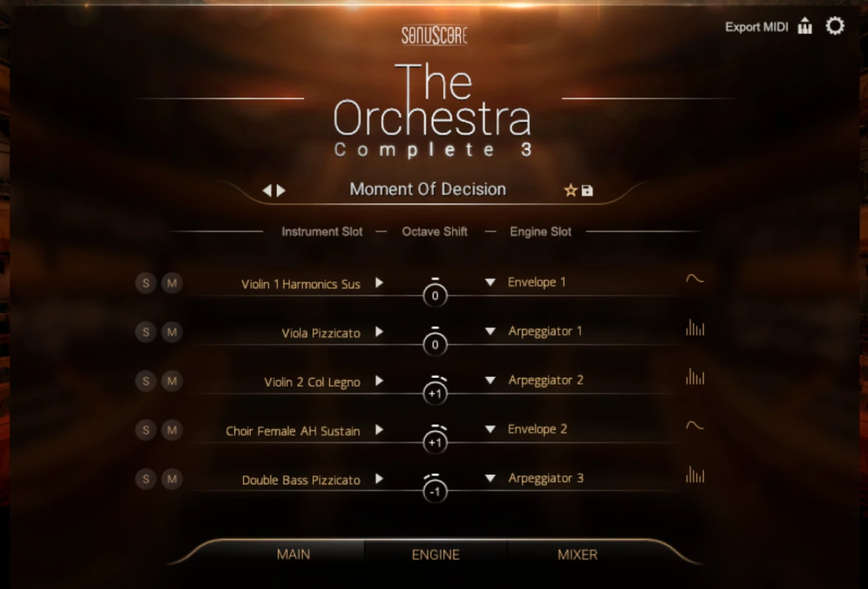Mute the Double Bass Pizzicato slot
The image size is (868, 589).
click(x=172, y=479)
